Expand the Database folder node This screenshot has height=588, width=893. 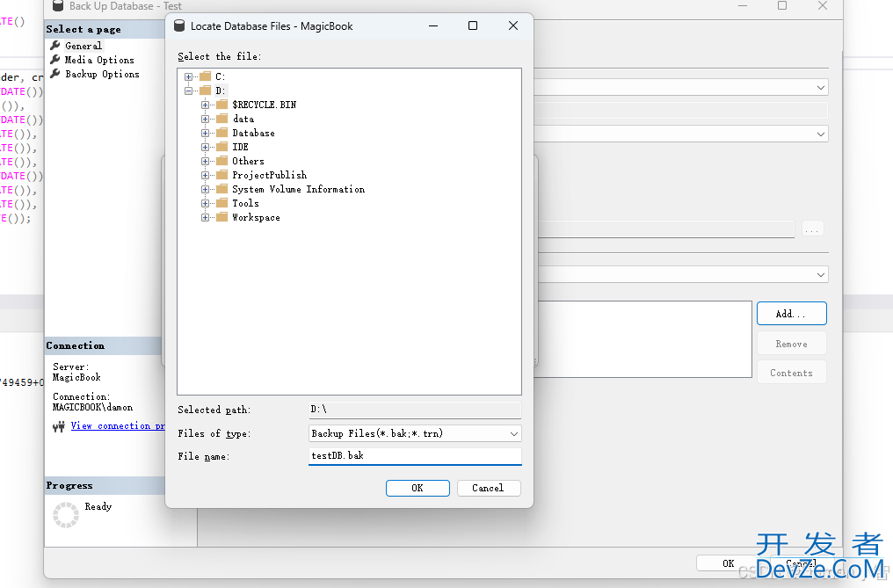point(205,133)
